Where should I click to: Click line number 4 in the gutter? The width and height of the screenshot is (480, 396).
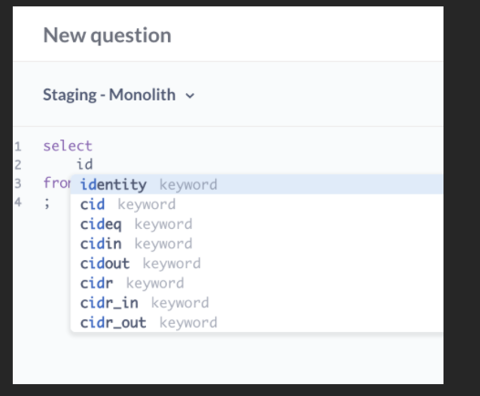[x=18, y=202]
